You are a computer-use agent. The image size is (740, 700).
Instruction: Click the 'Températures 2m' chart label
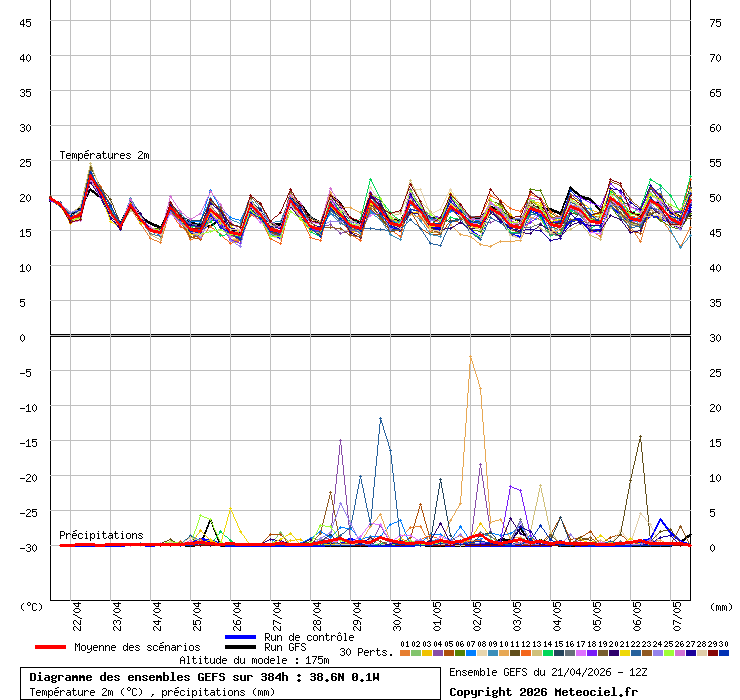point(104,155)
